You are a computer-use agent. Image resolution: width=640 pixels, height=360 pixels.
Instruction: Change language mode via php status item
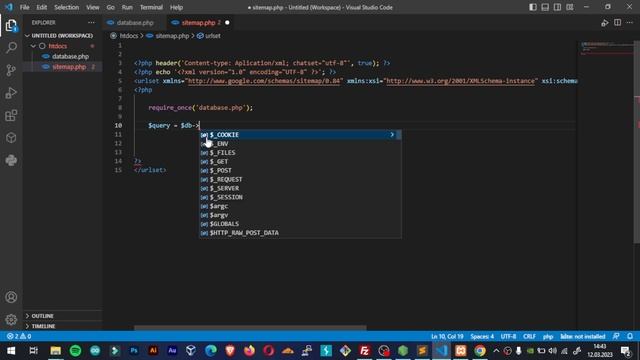click(x=548, y=336)
